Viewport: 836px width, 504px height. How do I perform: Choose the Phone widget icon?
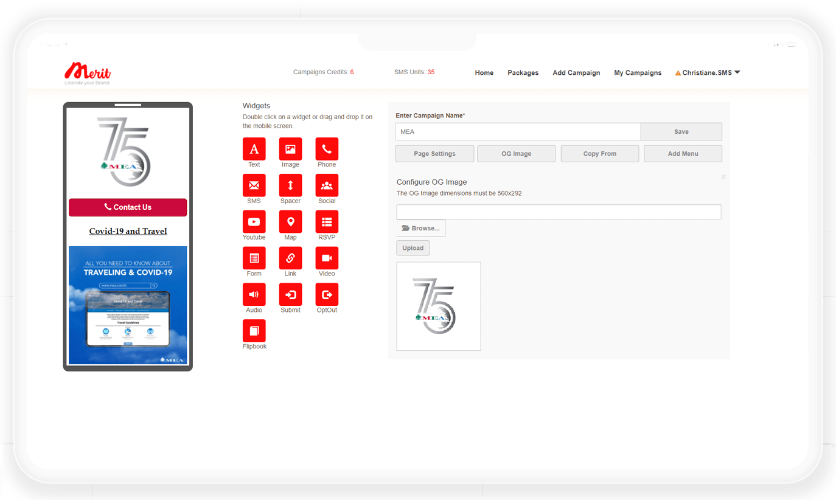click(327, 149)
